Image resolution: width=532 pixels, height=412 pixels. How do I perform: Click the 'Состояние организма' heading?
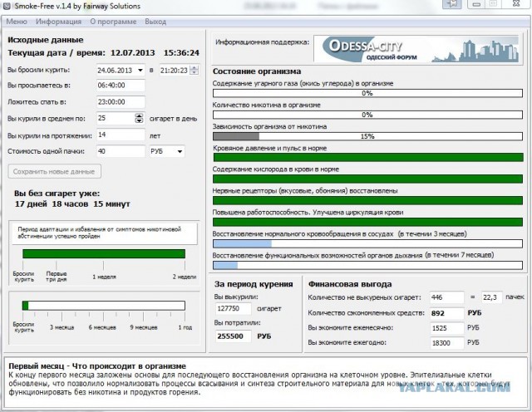pos(257,71)
